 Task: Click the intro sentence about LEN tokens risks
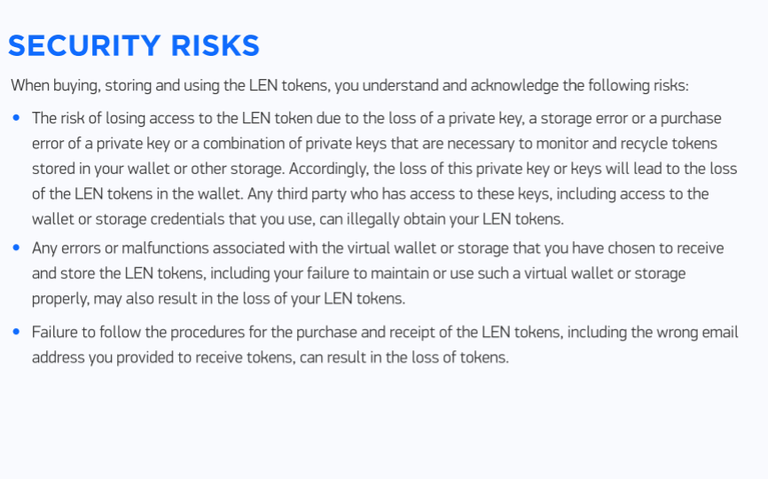tap(350, 85)
